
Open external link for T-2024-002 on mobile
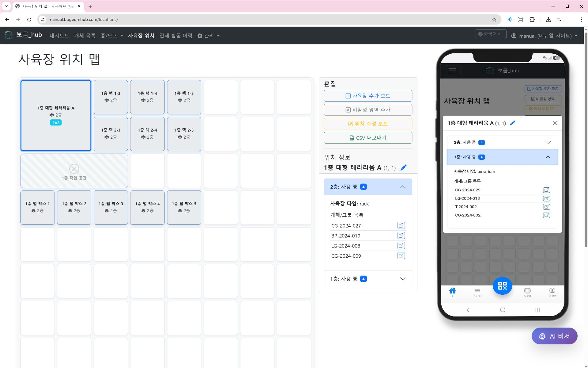(546, 207)
